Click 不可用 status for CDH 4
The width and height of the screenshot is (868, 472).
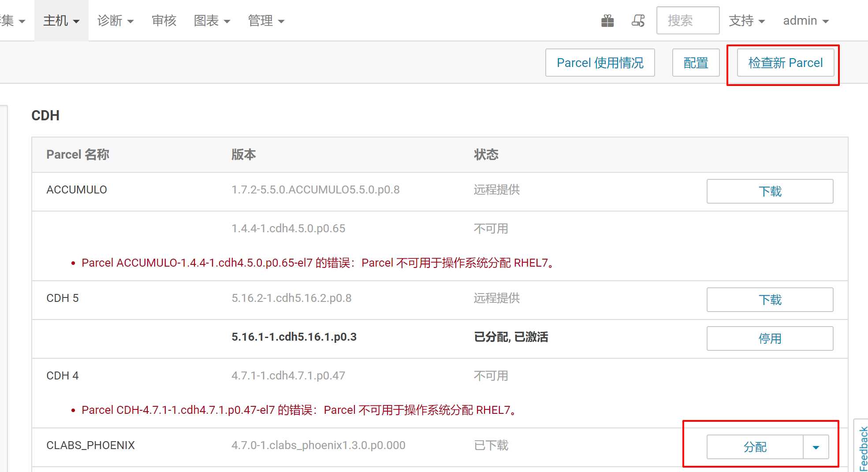click(x=491, y=375)
